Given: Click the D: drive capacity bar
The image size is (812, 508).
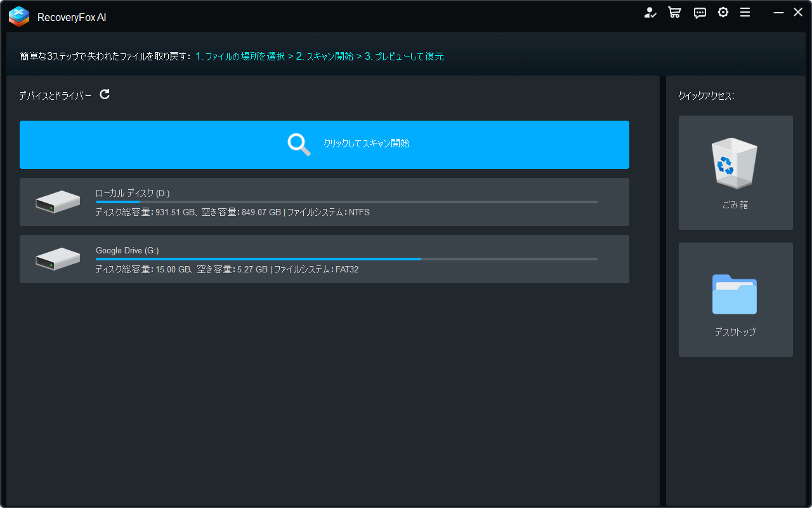Looking at the screenshot, I should [346, 202].
